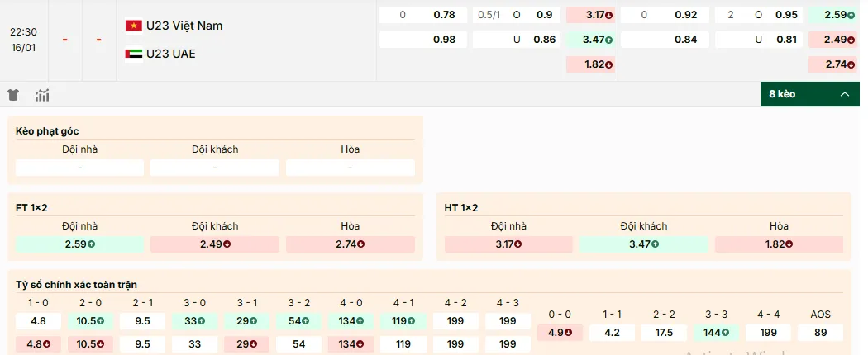Viewport: 868px width, 355px height.
Task: Click the Vietnam flag icon
Action: pyautogui.click(x=132, y=26)
